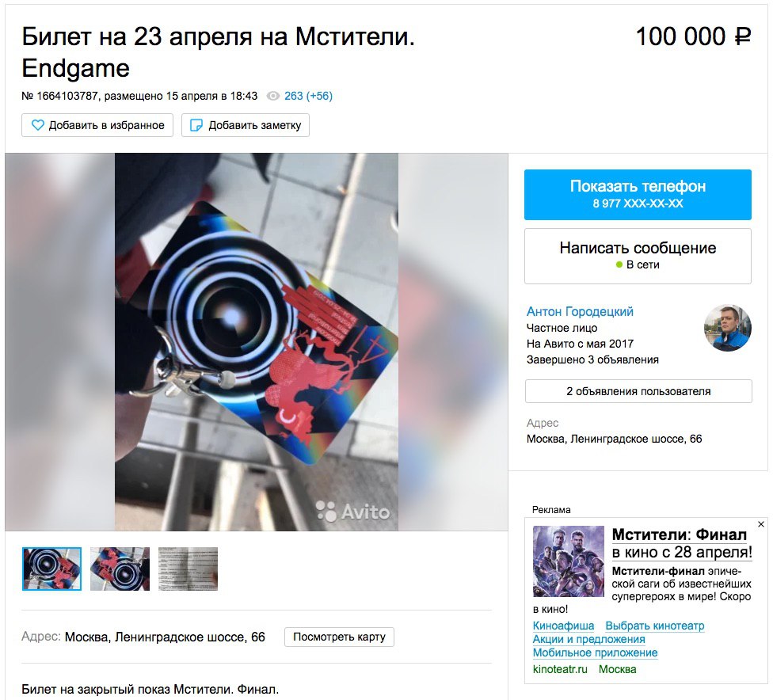The height and width of the screenshot is (700, 773).
Task: Click the heart icon to favorite the listing
Action: pos(37,125)
